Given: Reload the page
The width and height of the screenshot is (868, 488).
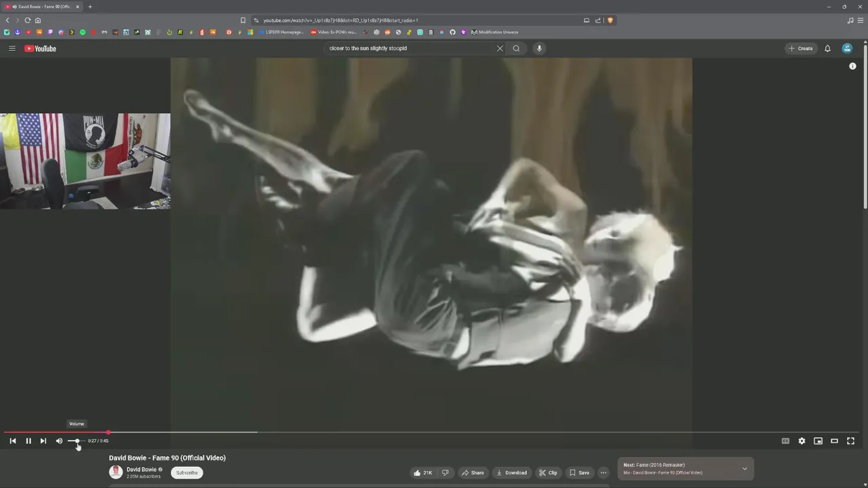Looking at the screenshot, I should pos(28,20).
